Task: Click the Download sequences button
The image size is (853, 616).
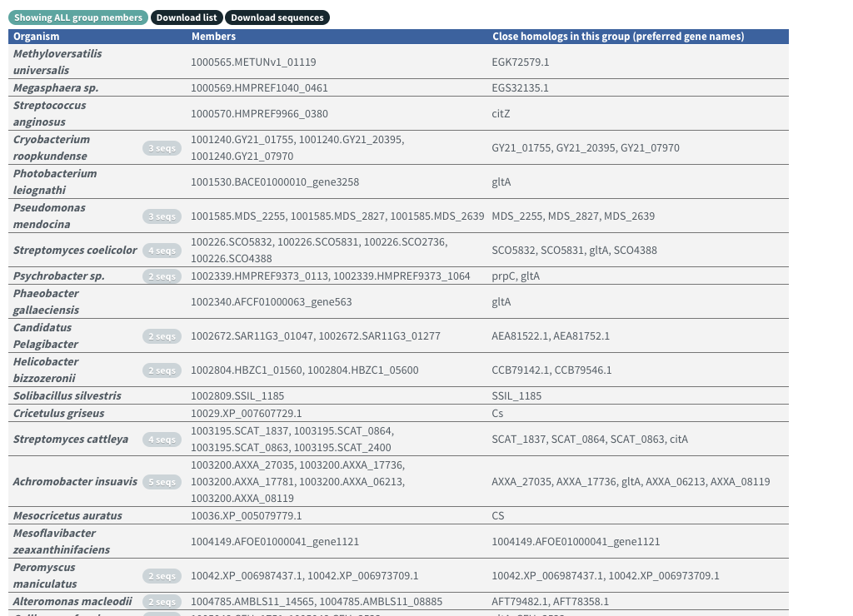Action: [277, 17]
